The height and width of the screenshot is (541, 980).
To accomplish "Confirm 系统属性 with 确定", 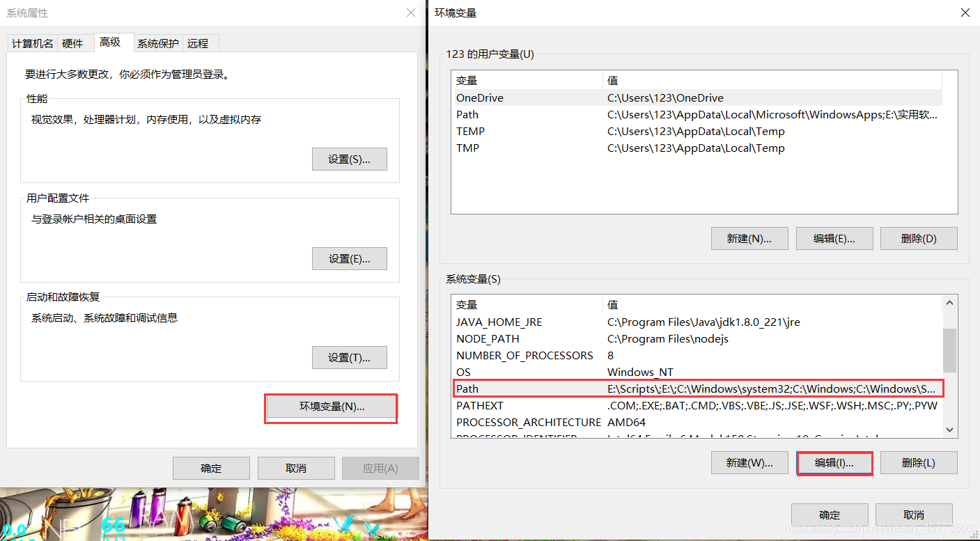I will tap(211, 469).
